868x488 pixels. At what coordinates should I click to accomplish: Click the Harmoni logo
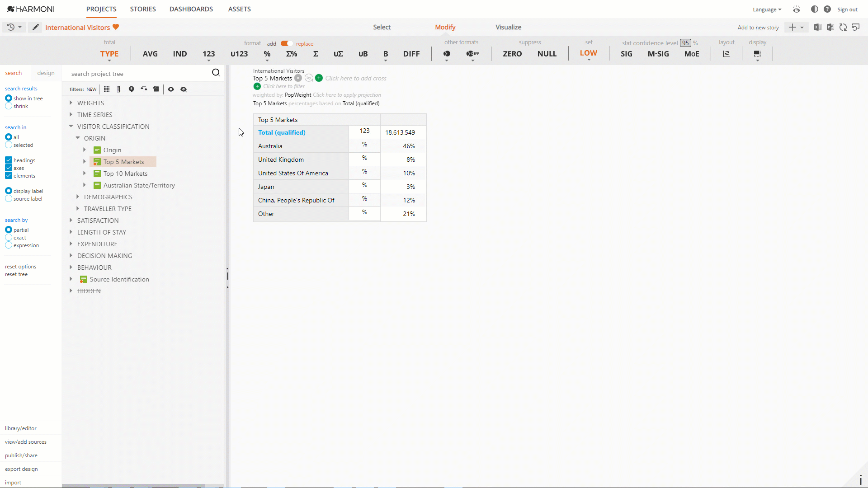31,9
